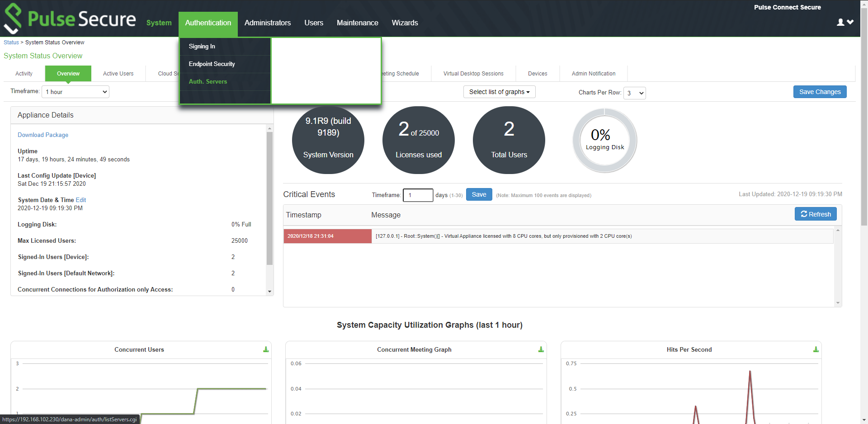Click the Critical Events scroll up arrow

(x=838, y=230)
